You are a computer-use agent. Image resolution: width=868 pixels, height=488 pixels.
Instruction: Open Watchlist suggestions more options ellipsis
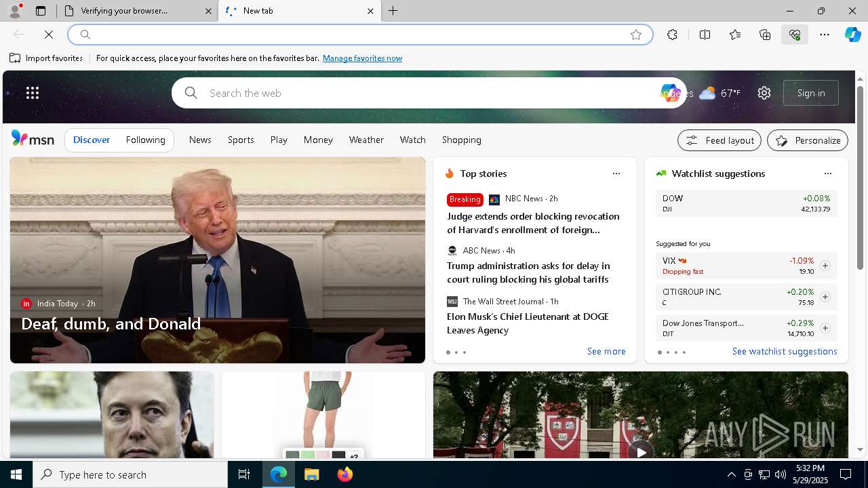tap(828, 174)
